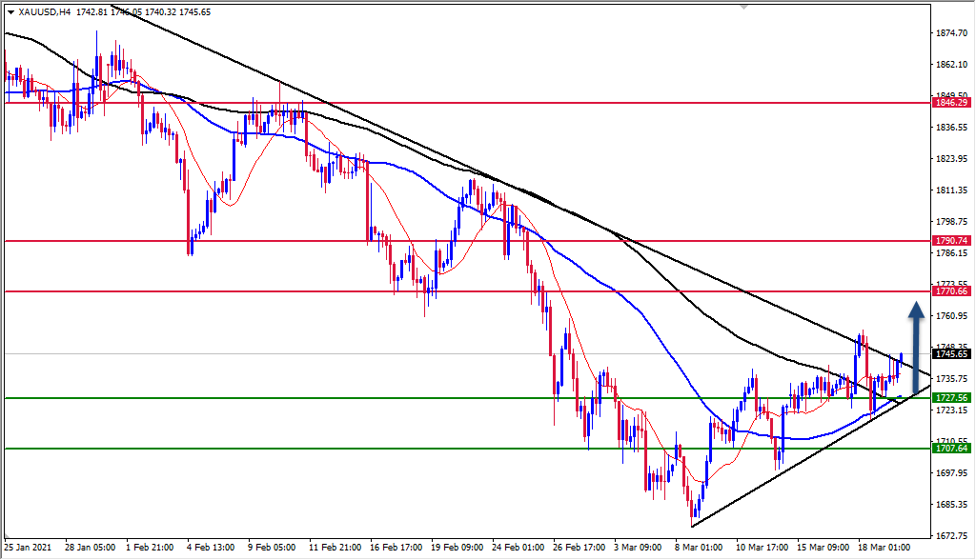
Task: Click the 8 Mar 01:00 time label
Action: click(699, 548)
